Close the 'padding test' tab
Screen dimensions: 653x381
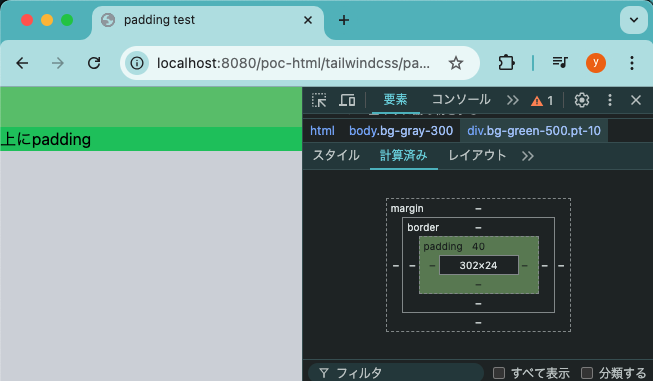point(308,20)
